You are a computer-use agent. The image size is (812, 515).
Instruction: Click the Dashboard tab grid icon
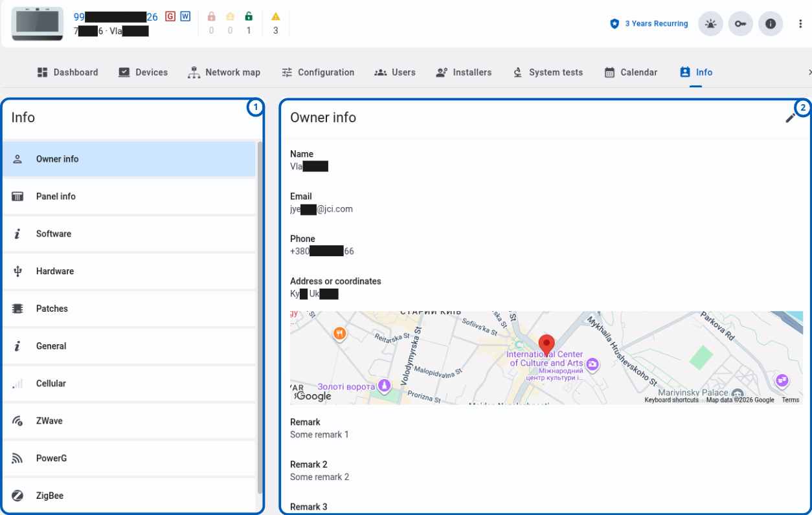[43, 72]
